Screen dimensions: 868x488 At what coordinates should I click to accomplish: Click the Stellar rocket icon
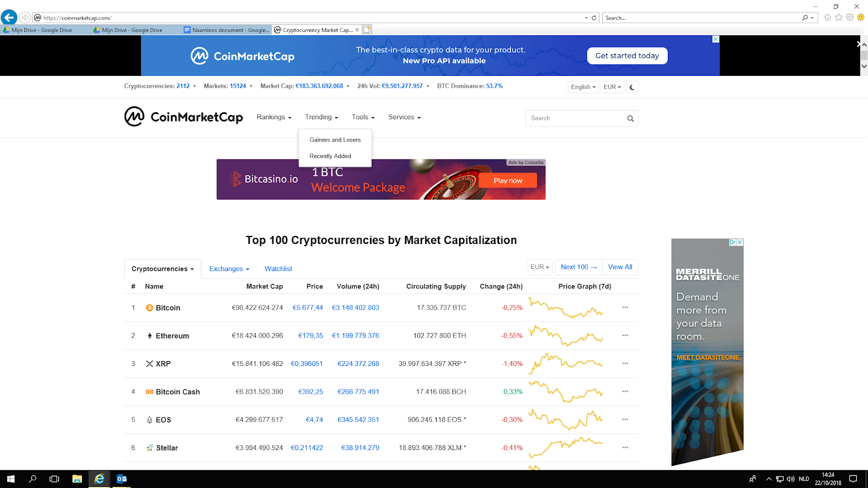[x=150, y=448]
